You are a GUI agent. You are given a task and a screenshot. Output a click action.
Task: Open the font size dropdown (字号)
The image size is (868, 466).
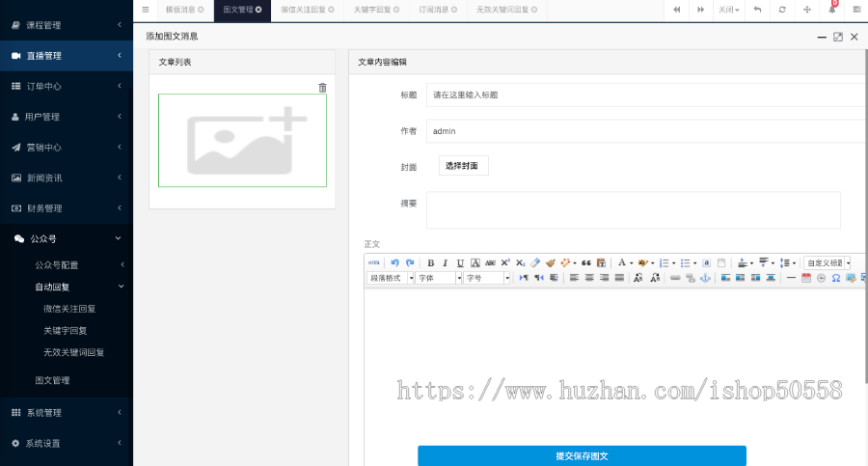[x=487, y=278]
